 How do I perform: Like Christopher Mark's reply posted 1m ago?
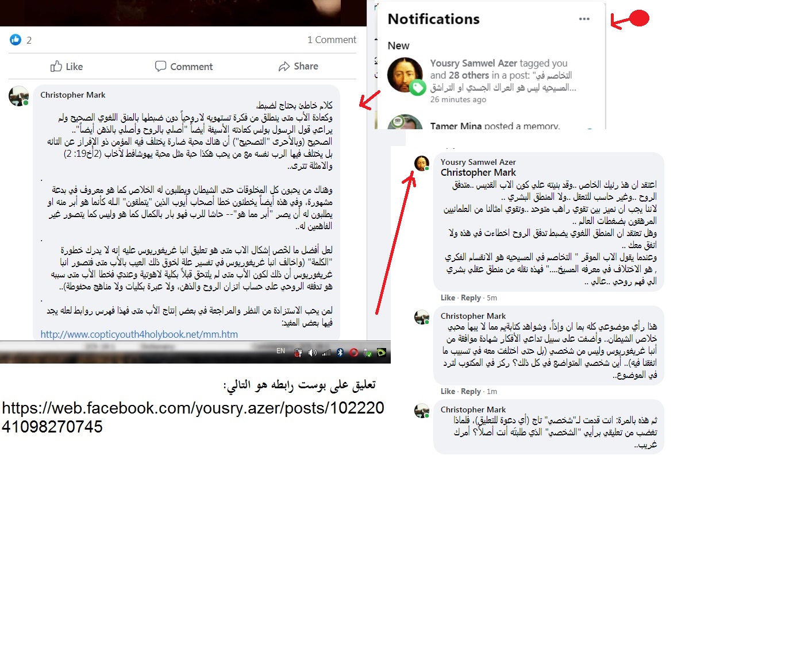click(448, 391)
